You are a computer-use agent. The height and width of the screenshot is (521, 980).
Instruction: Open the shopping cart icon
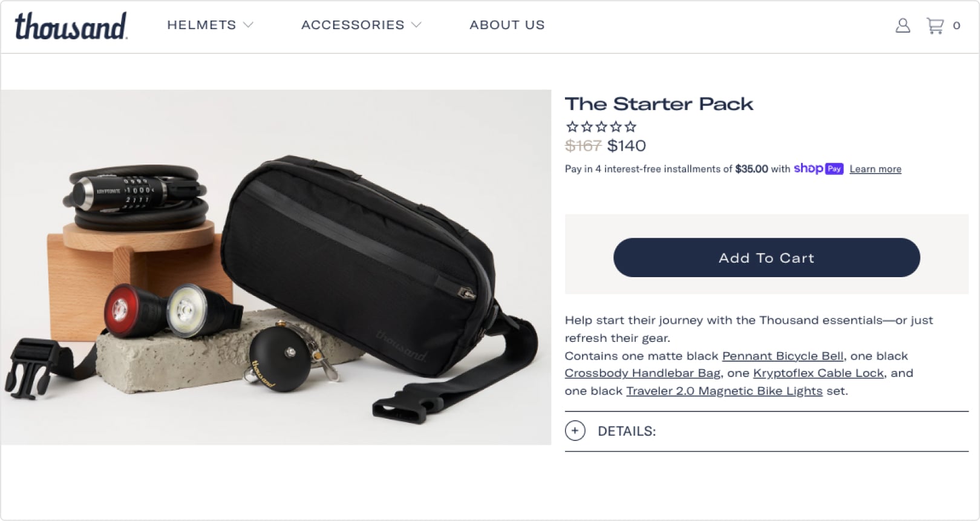click(x=935, y=25)
